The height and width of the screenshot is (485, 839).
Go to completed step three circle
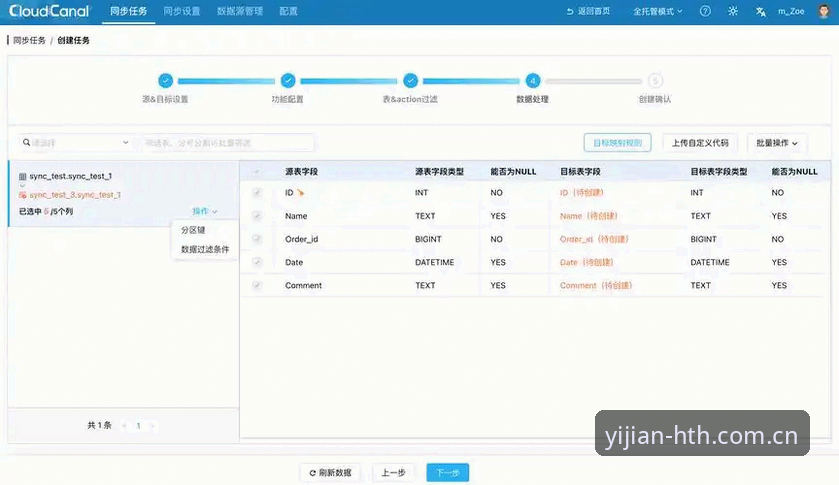[410, 81]
